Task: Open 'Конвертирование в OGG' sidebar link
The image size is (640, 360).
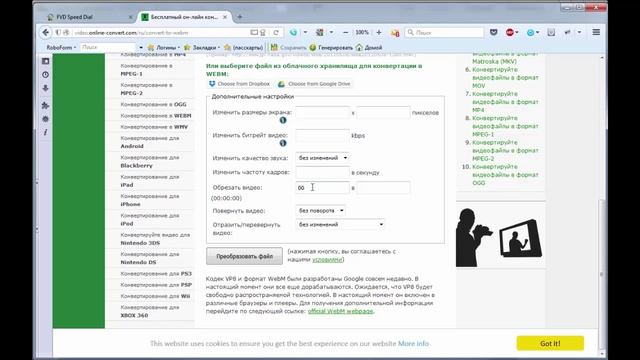Action: point(153,104)
